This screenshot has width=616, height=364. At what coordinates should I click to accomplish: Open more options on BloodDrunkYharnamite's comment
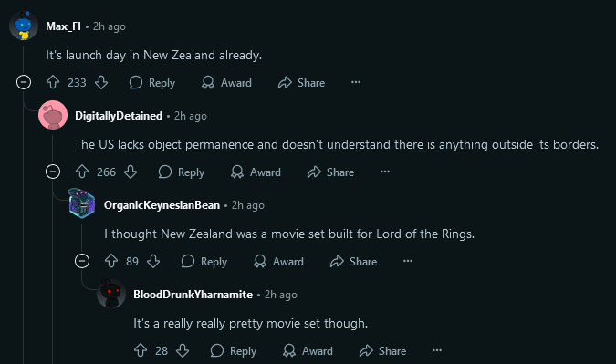(437, 350)
